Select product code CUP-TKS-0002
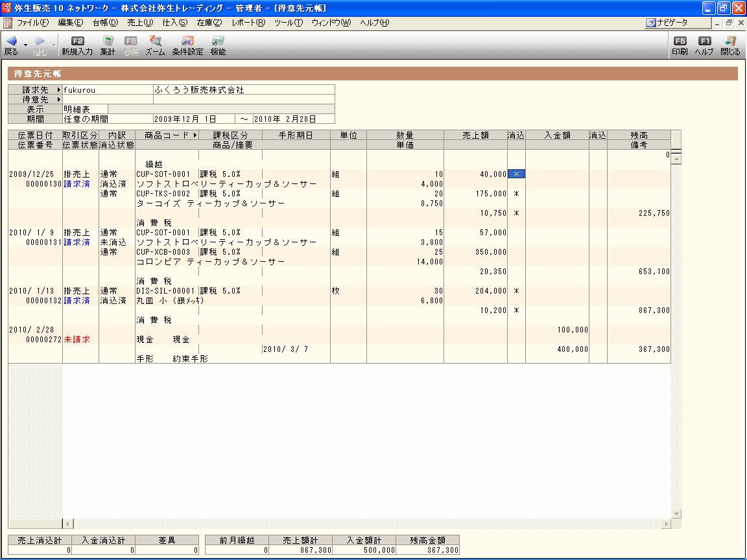The width and height of the screenshot is (747, 560). [x=163, y=194]
